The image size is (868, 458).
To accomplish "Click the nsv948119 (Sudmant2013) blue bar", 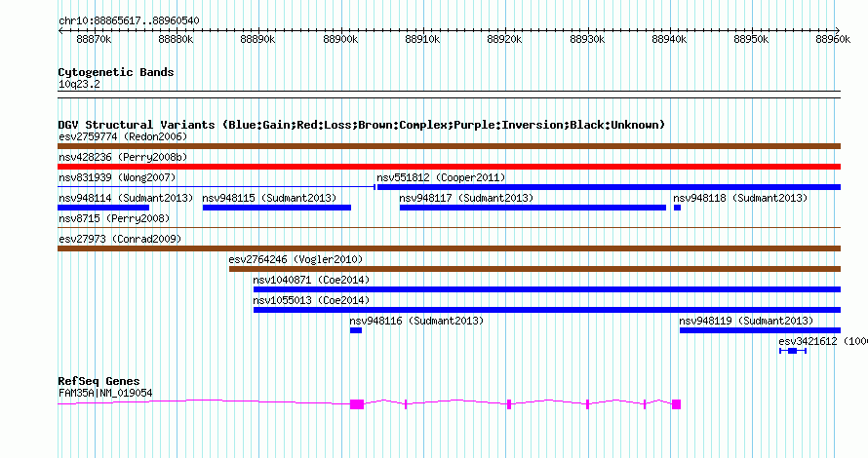I will (760, 330).
